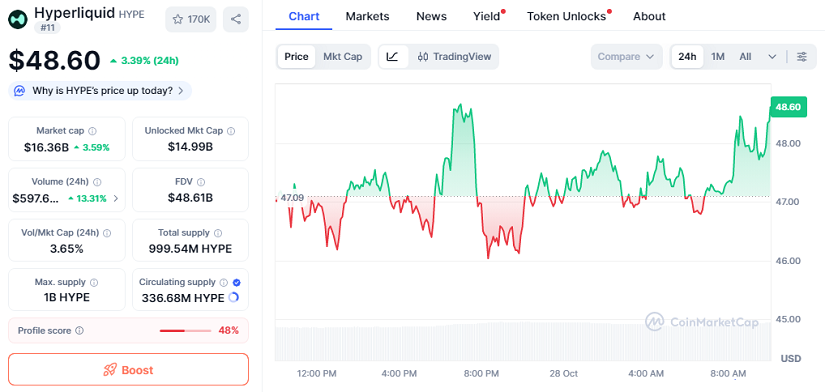This screenshot has width=825, height=392.
Task: Click the USD currency label
Action: [791, 359]
